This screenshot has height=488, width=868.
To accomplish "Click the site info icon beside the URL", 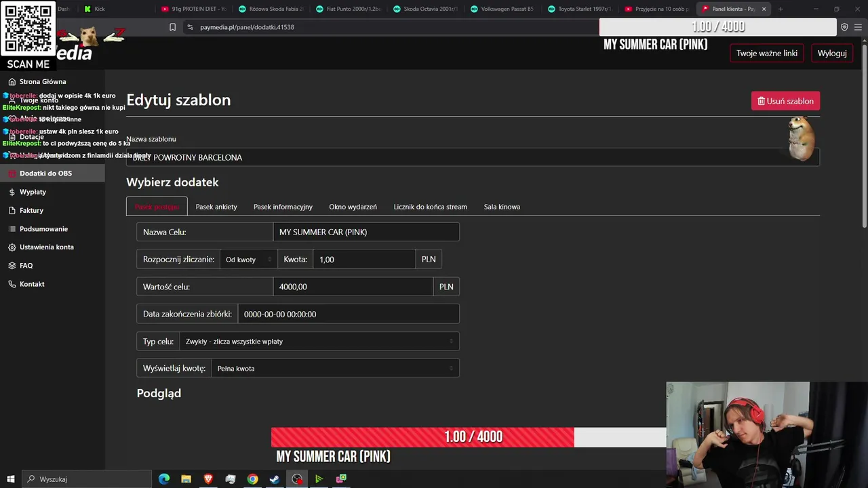I will (x=190, y=27).
